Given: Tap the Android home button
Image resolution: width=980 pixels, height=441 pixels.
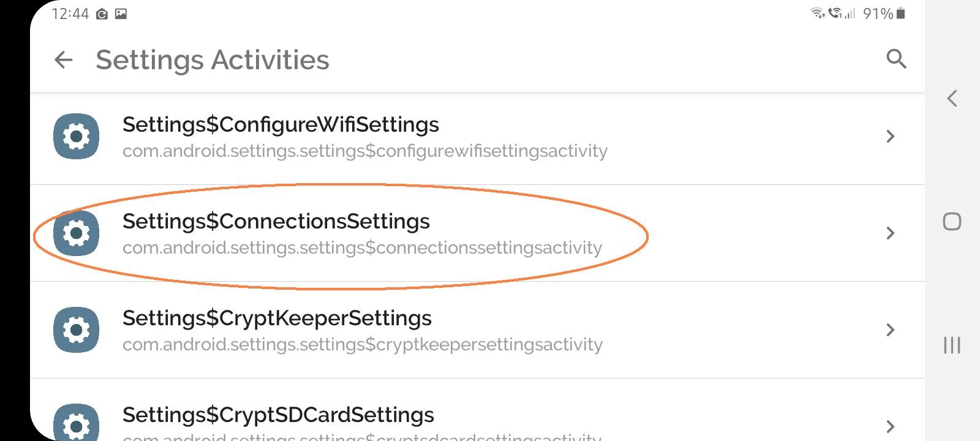Looking at the screenshot, I should [x=952, y=221].
